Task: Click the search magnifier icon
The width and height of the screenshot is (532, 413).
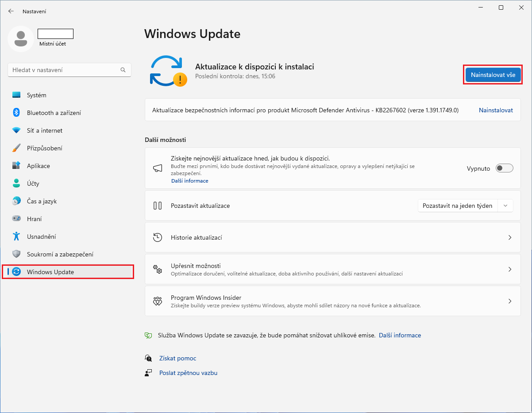Action: (123, 70)
